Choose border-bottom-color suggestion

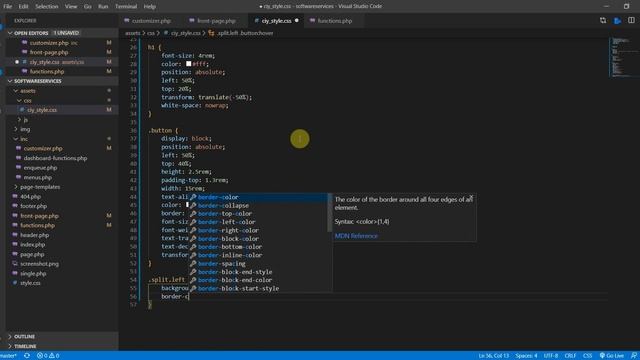[x=258, y=247]
